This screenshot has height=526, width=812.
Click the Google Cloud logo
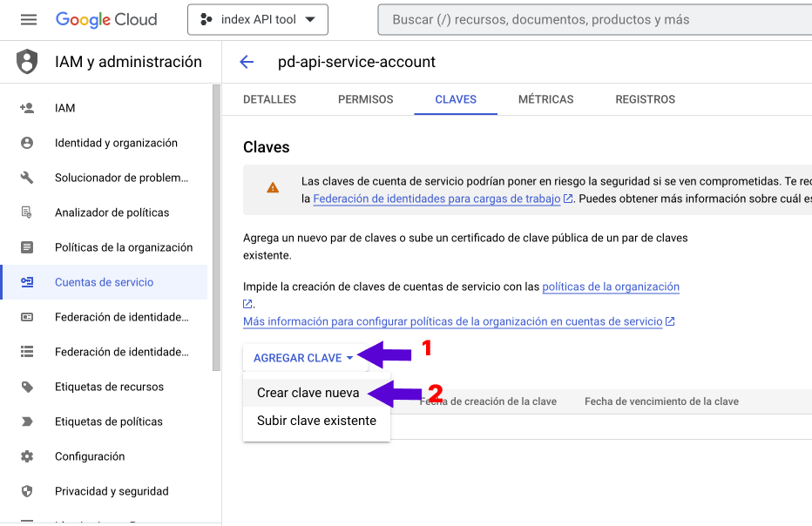pos(106,20)
